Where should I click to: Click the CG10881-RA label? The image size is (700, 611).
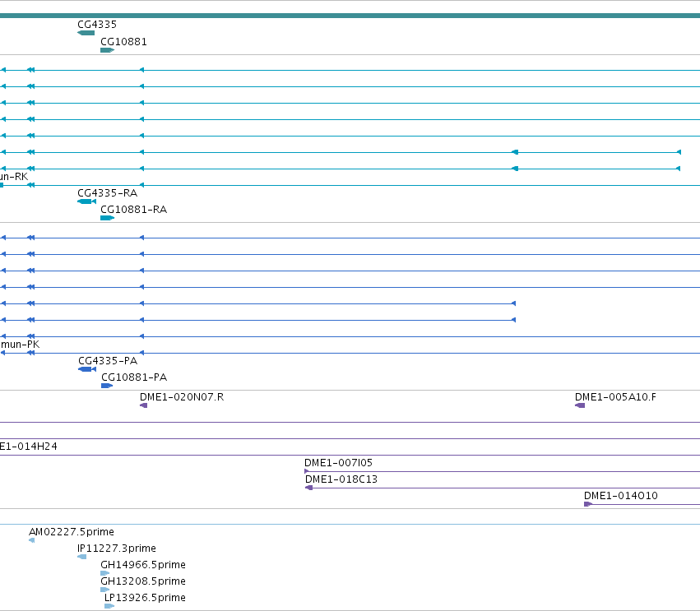click(x=133, y=210)
